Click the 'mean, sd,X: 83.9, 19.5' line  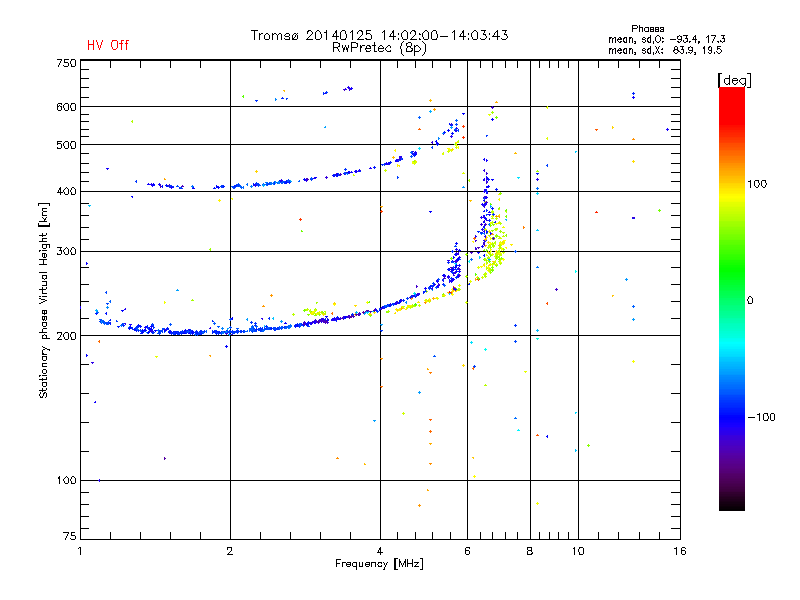click(x=665, y=51)
